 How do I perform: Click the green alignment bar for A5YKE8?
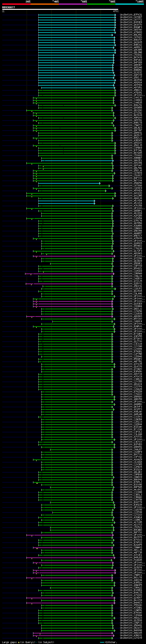[x=72, y=191]
